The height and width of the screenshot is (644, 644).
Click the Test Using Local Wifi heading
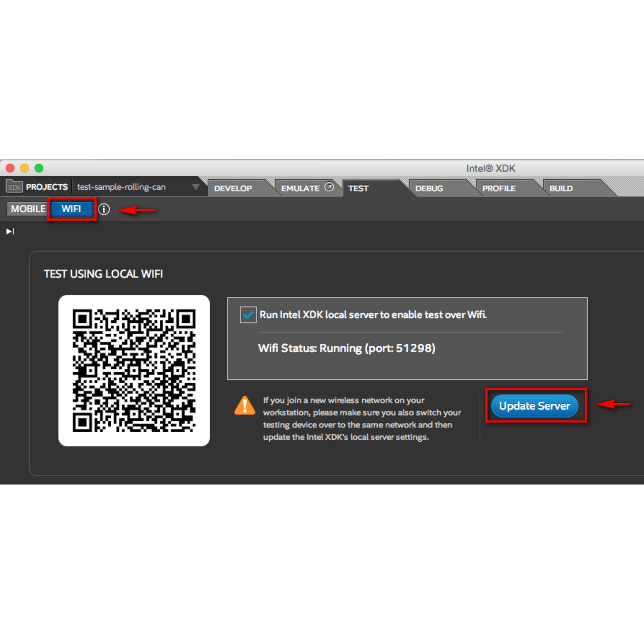point(103,274)
